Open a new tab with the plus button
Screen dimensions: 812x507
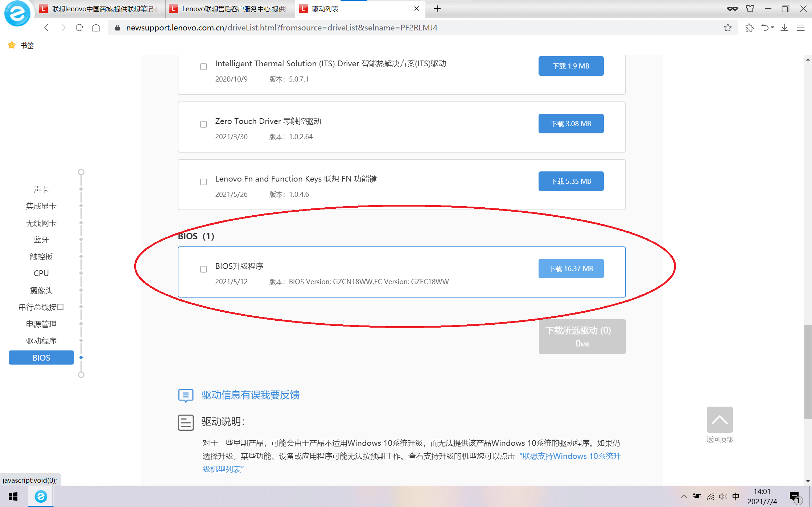tap(437, 9)
